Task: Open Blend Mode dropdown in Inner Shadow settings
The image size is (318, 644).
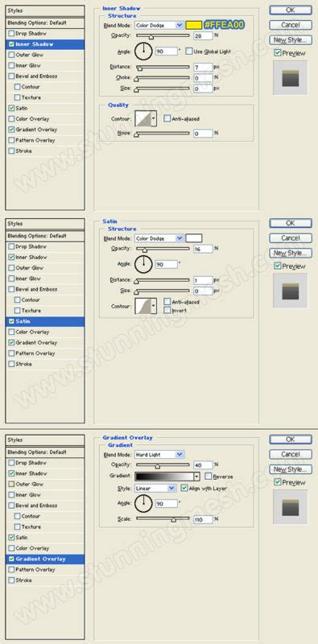Action: [x=159, y=26]
